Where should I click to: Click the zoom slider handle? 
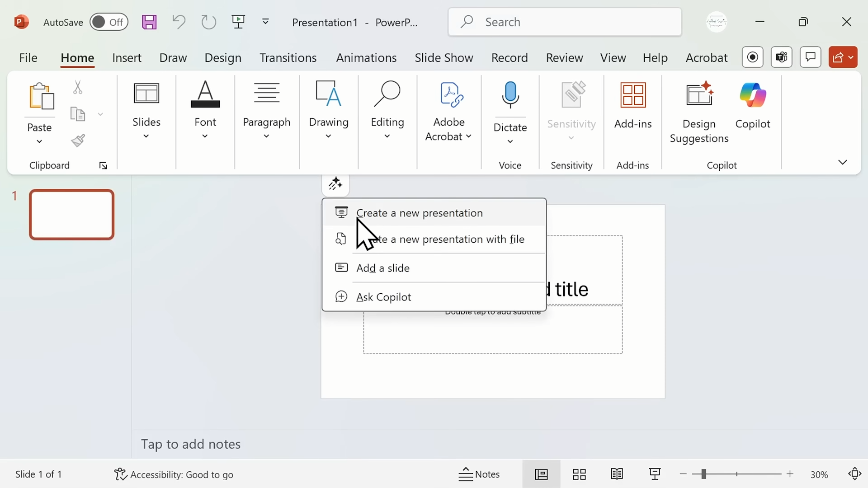[703, 474]
